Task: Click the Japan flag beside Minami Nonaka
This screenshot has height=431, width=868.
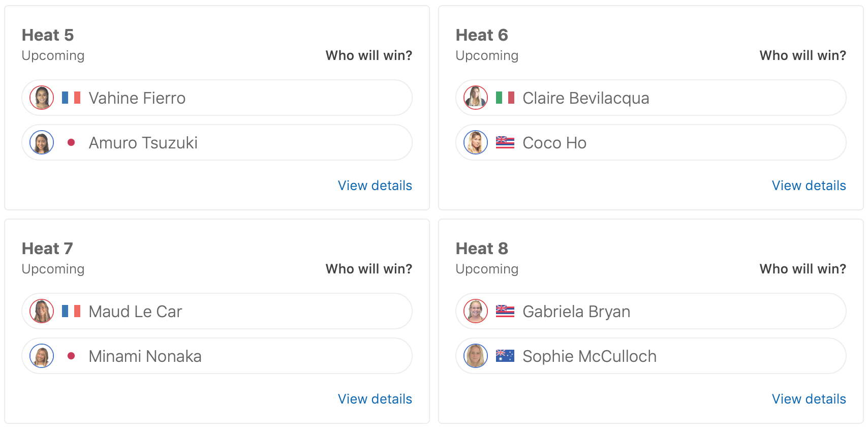Action: pyautogui.click(x=71, y=356)
